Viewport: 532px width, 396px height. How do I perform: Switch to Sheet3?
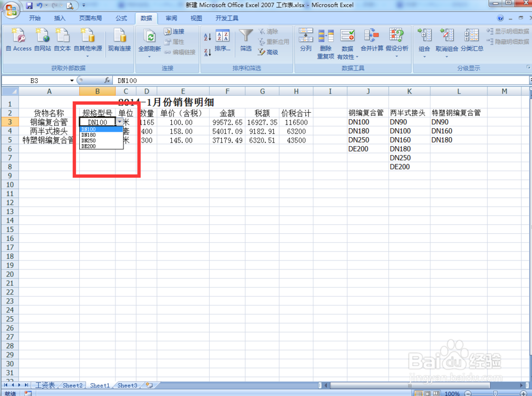[127, 385]
